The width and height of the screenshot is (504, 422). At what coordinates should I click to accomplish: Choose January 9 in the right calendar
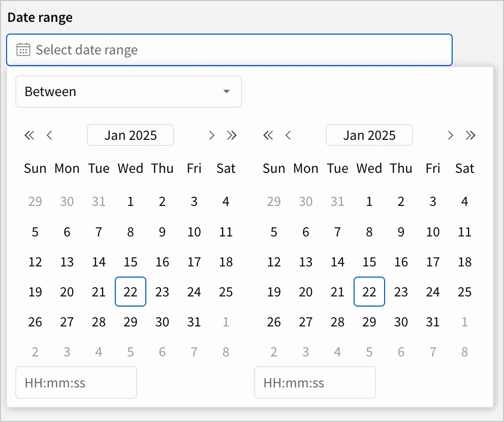(401, 231)
